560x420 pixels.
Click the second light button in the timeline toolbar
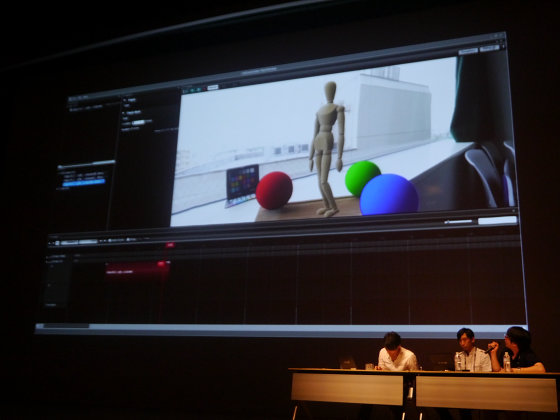click(88, 242)
